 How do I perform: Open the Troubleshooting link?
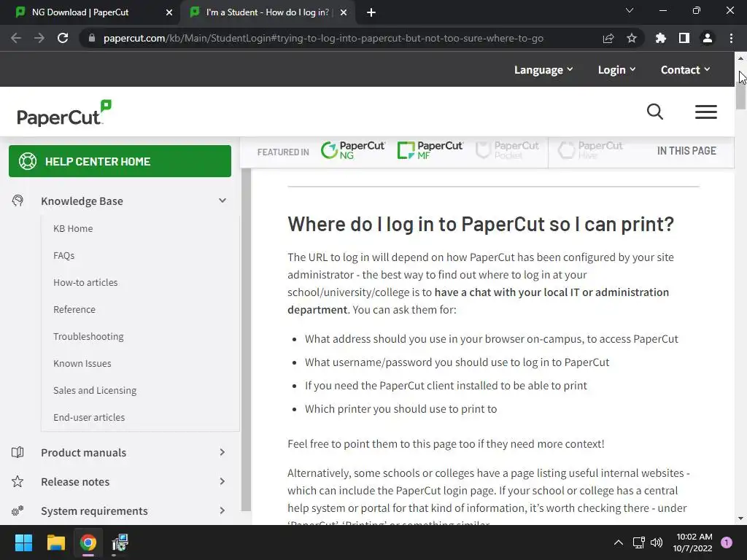pos(88,336)
